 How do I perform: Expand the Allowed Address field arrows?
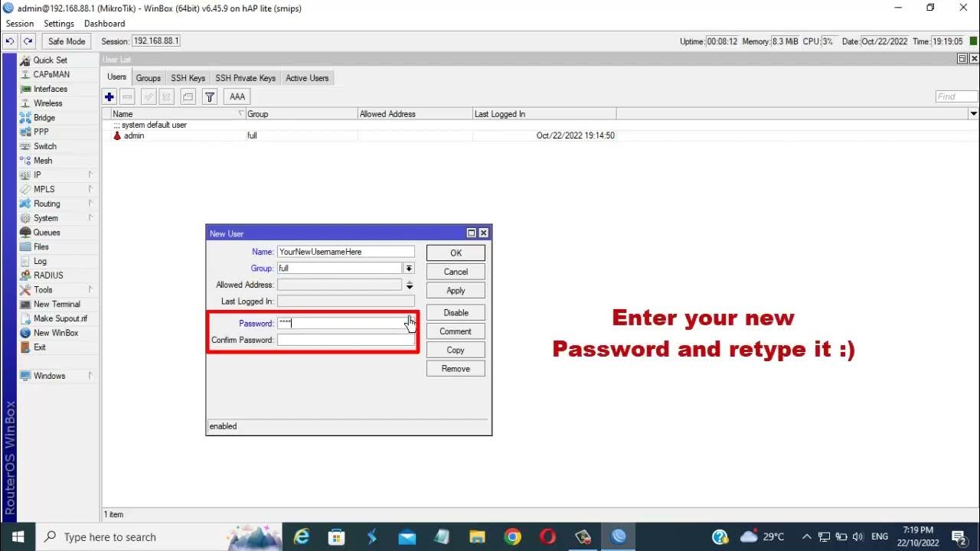(409, 285)
